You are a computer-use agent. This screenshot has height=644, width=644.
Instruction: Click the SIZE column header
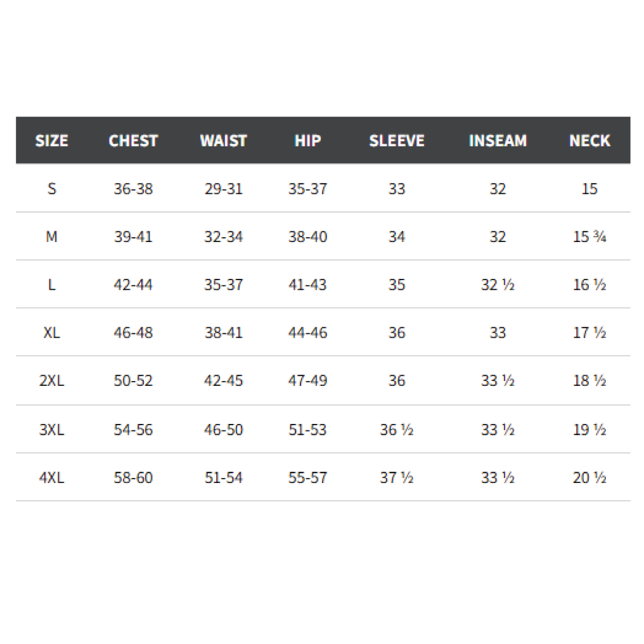[52, 141]
